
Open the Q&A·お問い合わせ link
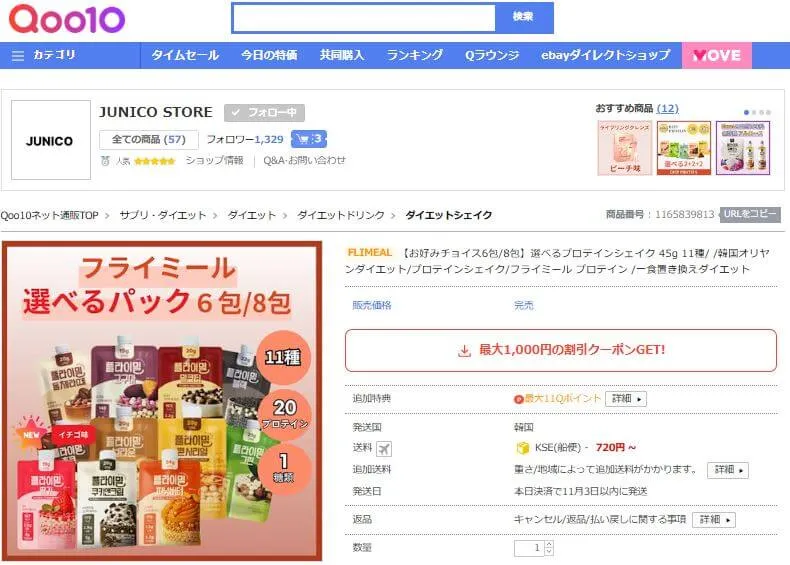304,160
